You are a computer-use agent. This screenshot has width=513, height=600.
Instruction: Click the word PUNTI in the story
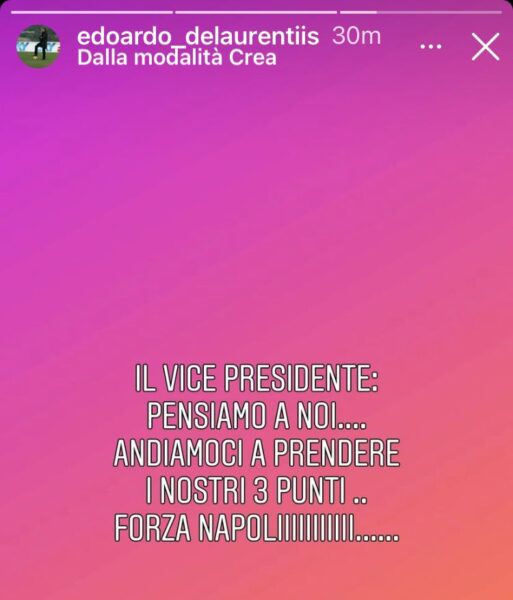click(311, 490)
